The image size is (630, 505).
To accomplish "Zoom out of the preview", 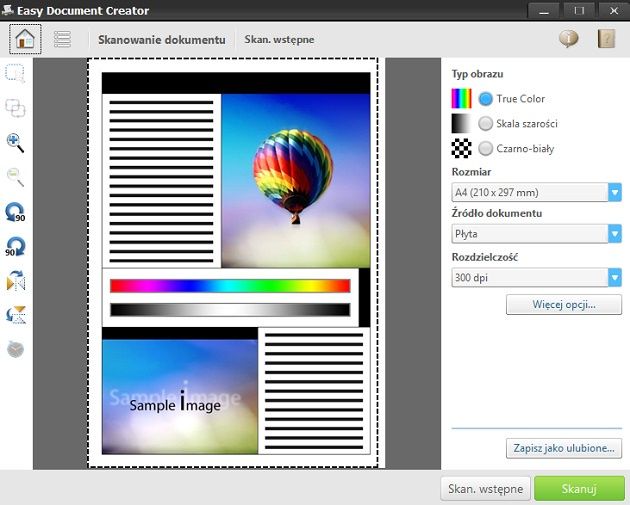I will click(15, 177).
